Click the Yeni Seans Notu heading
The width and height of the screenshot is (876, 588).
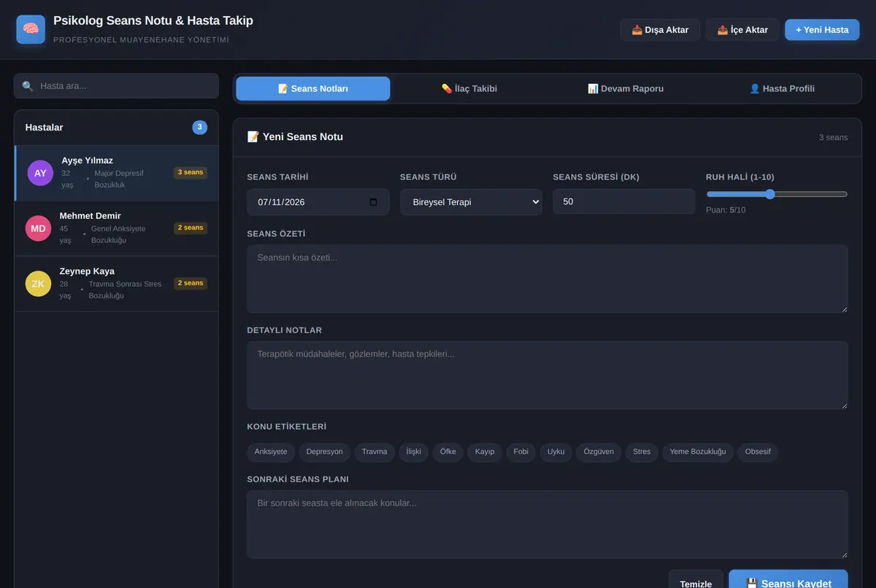(295, 136)
